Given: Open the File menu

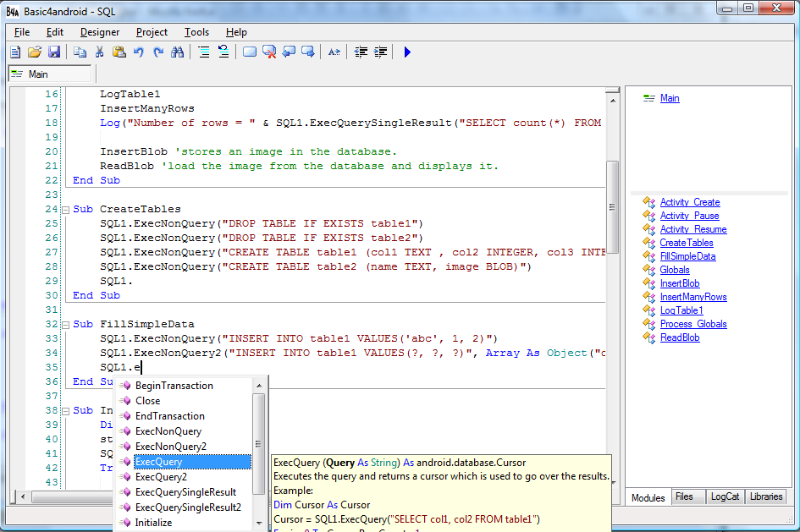Looking at the screenshot, I should coord(22,32).
